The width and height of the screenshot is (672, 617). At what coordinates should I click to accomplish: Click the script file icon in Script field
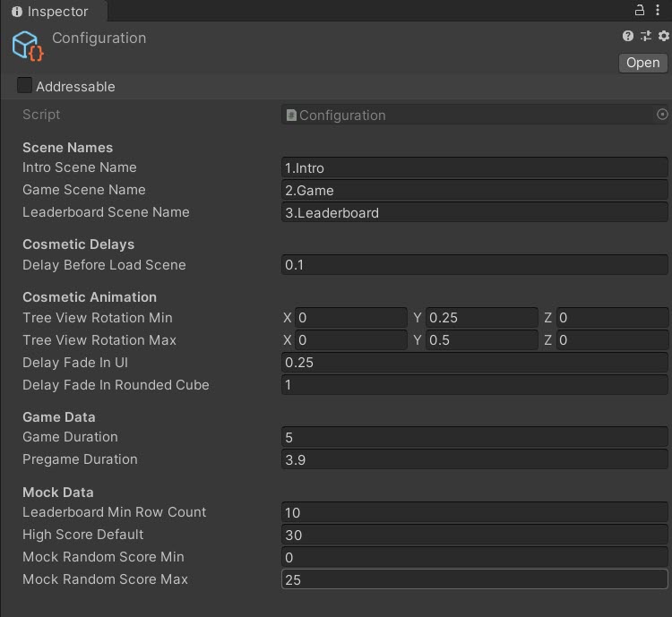coord(291,115)
